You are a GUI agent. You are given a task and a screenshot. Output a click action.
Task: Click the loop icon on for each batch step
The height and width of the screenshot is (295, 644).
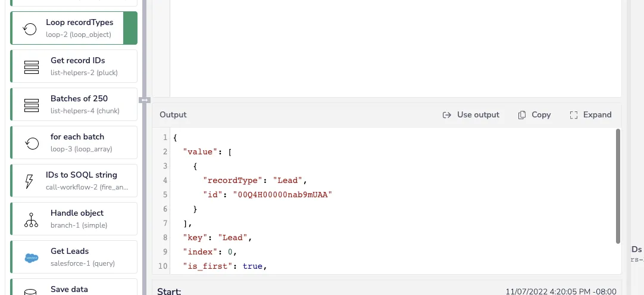[x=32, y=143]
